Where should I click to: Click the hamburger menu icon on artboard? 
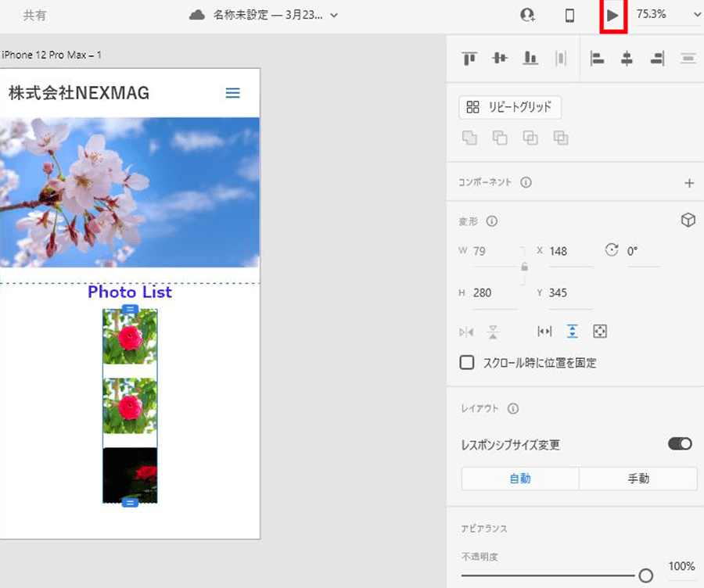point(232,93)
